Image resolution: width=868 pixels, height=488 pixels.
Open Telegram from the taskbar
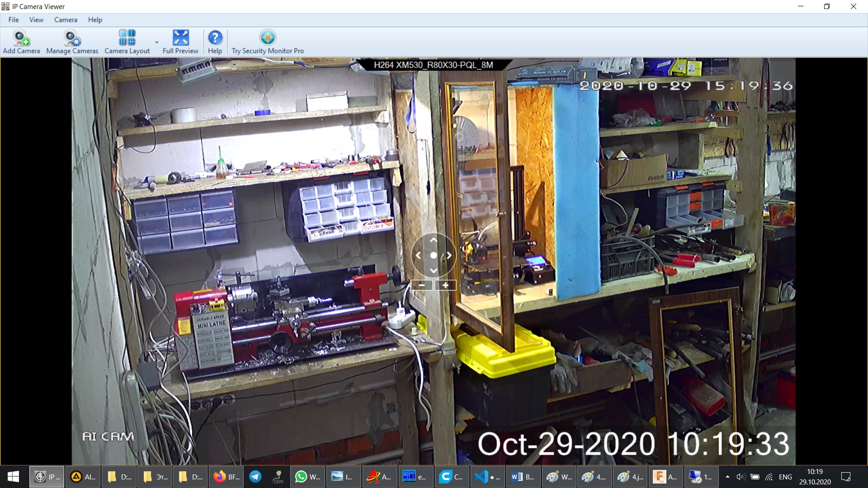[255, 477]
